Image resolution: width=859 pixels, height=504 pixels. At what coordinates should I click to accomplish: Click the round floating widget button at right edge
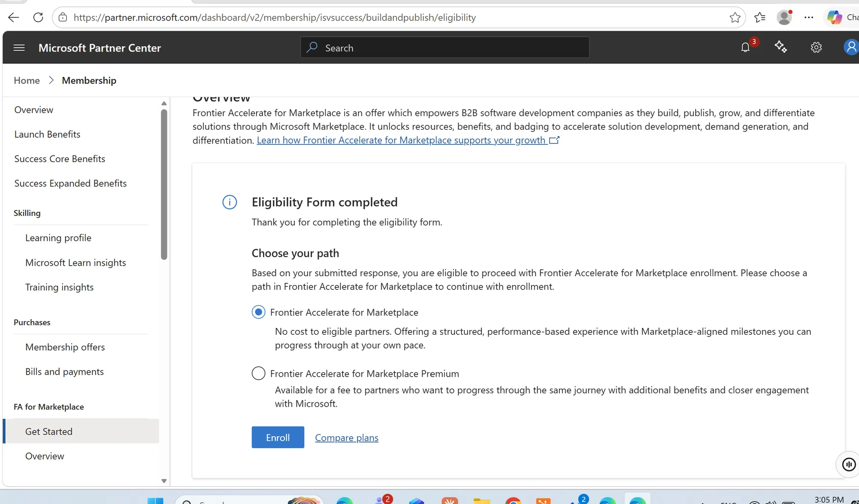849,464
